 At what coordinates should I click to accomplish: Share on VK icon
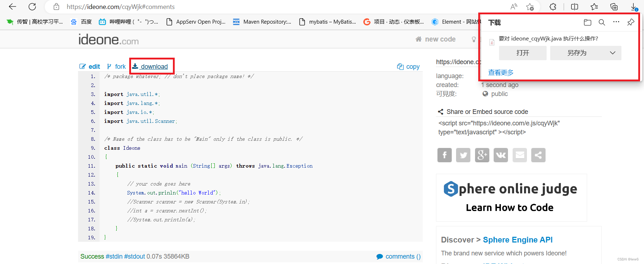(x=501, y=155)
